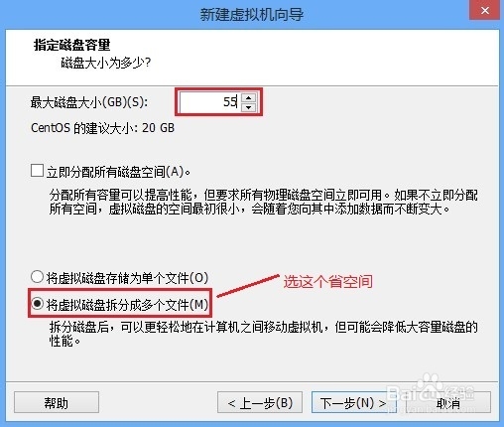The width and height of the screenshot is (504, 427).
Task: Click the CentOS 的建议大小: 20 GB text
Action: (102, 128)
